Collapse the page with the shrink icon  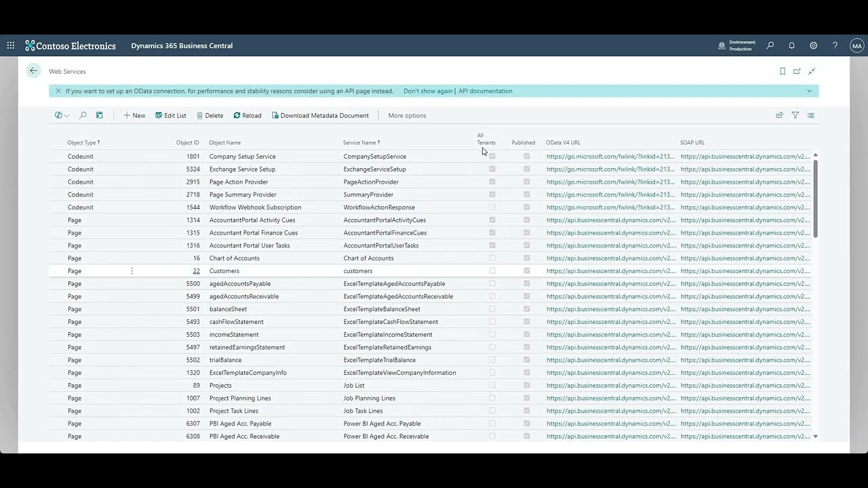[x=812, y=71]
